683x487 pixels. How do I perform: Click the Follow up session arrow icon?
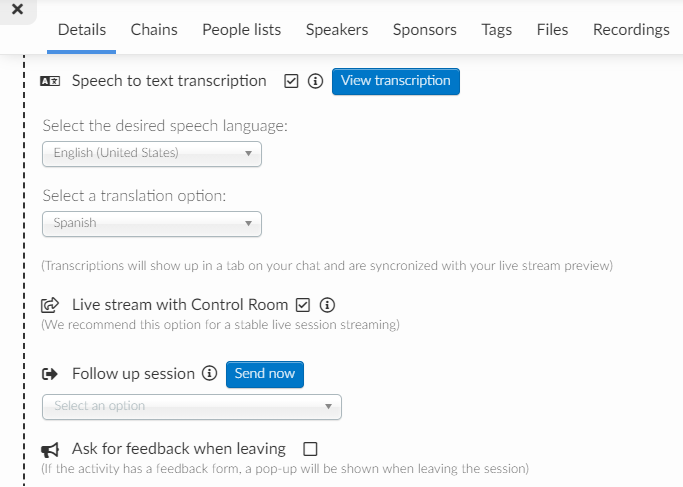(x=50, y=374)
